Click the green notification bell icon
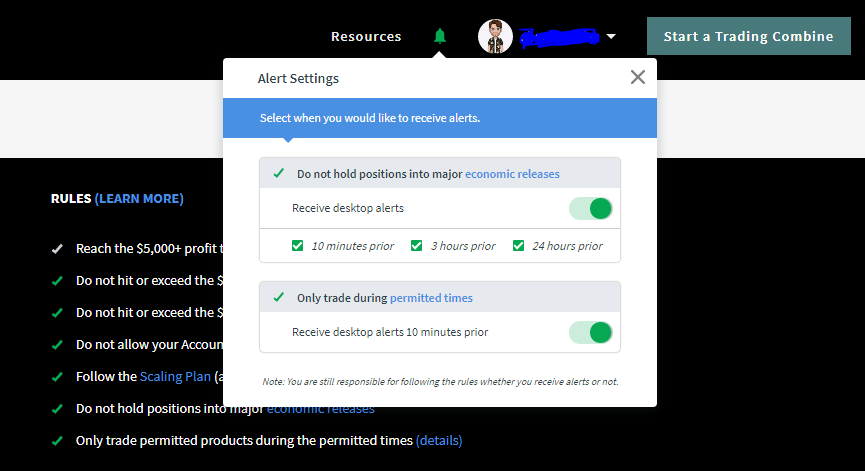The height and width of the screenshot is (471, 865). pyautogui.click(x=440, y=36)
